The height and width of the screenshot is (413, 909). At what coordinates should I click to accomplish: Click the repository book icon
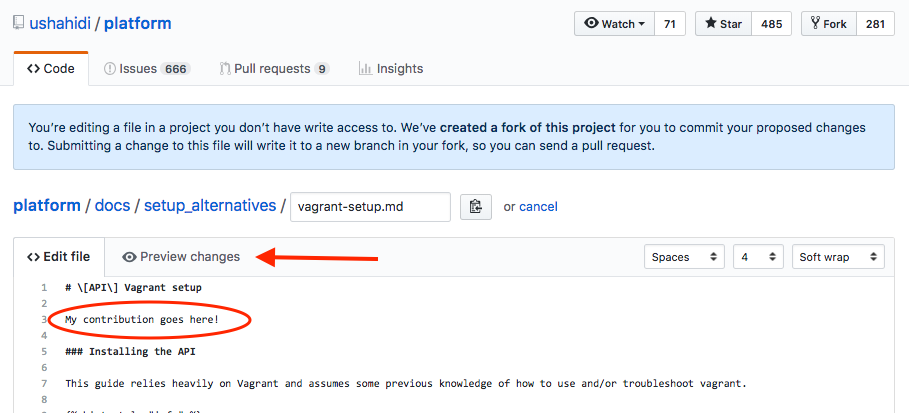point(20,23)
